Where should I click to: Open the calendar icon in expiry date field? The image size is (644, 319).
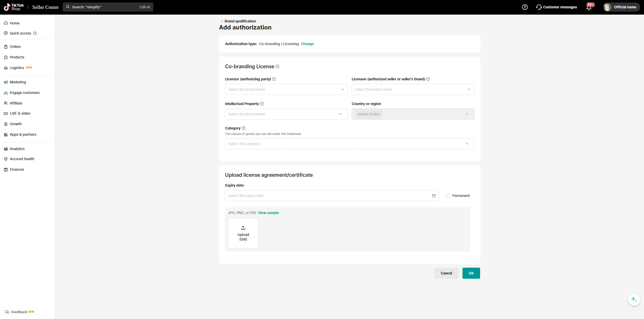click(434, 196)
